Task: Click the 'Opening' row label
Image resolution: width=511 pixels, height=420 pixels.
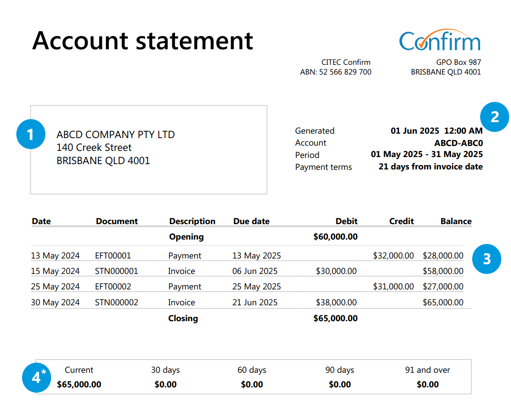Action: click(186, 237)
